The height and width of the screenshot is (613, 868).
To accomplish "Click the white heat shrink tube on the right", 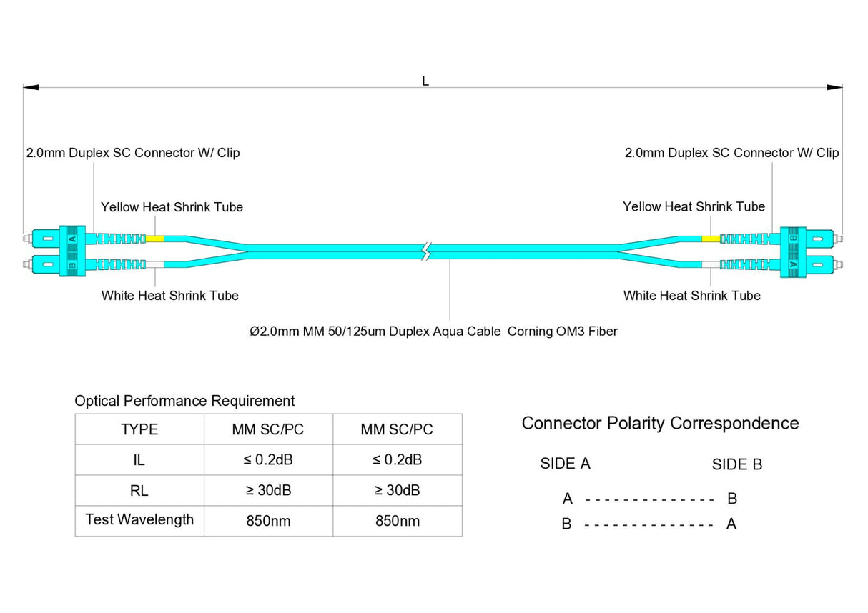I will (709, 264).
